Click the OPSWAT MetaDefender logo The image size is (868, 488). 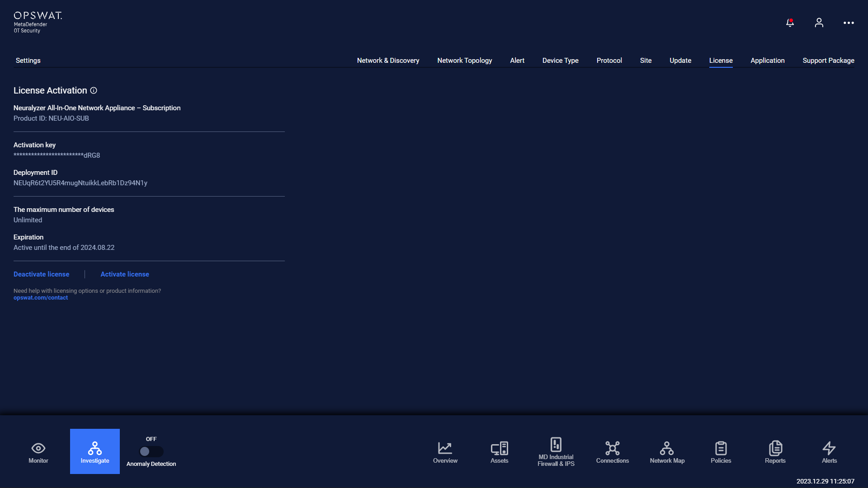point(38,22)
